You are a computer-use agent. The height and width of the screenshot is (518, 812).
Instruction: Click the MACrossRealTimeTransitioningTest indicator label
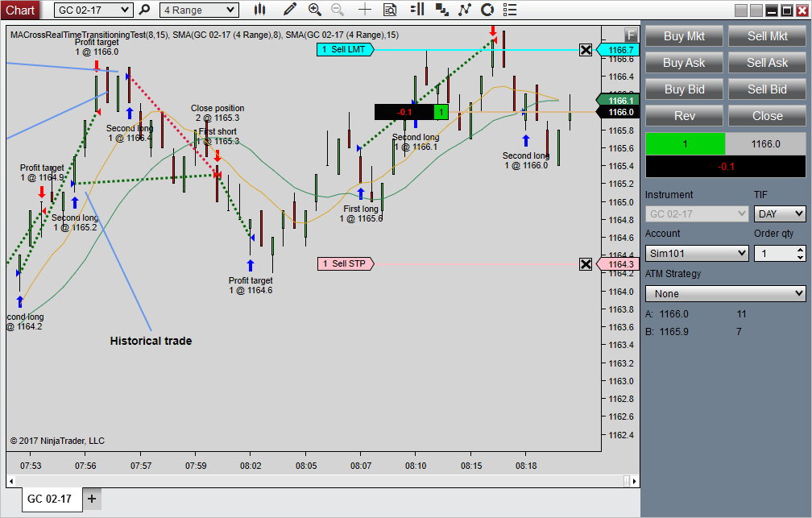click(x=205, y=35)
